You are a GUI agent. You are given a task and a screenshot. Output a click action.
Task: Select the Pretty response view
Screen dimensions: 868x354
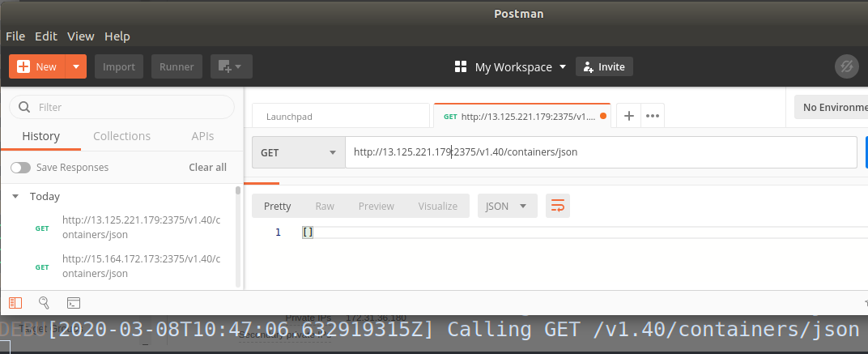click(278, 206)
